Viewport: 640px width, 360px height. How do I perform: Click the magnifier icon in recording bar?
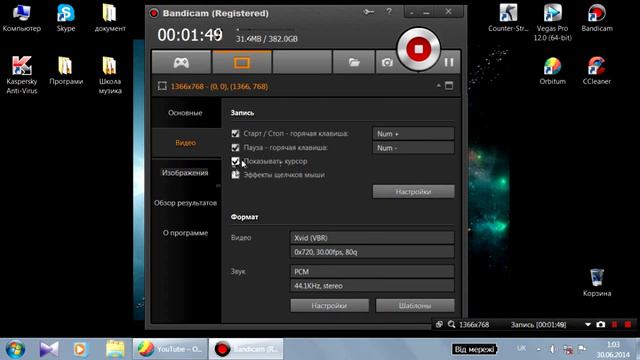(x=451, y=324)
